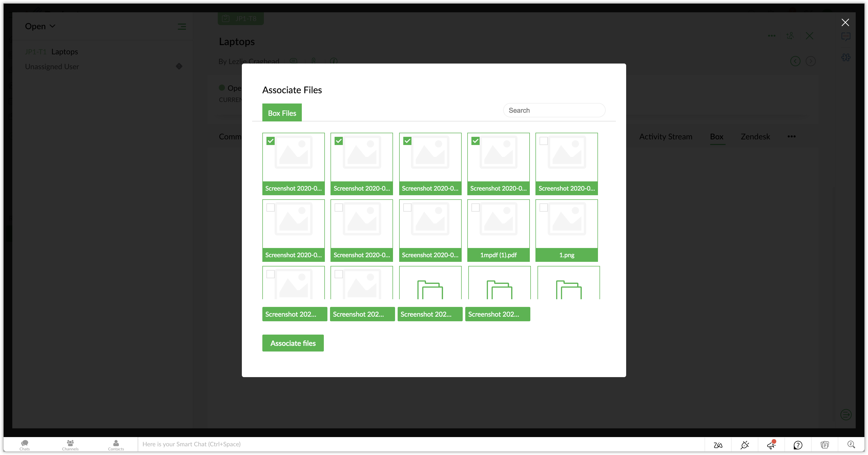Click the Chats icon in bottom bar
This screenshot has height=455, width=868.
click(25, 444)
